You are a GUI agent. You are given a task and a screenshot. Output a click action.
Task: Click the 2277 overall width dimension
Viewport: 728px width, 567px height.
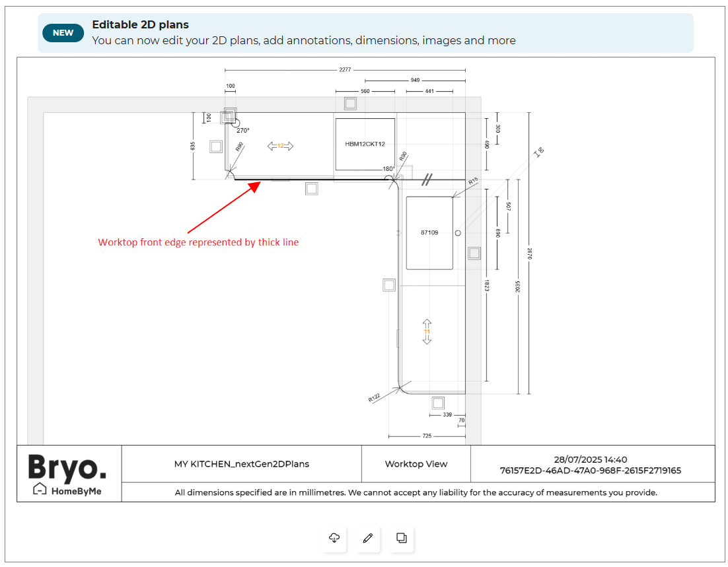click(x=345, y=70)
